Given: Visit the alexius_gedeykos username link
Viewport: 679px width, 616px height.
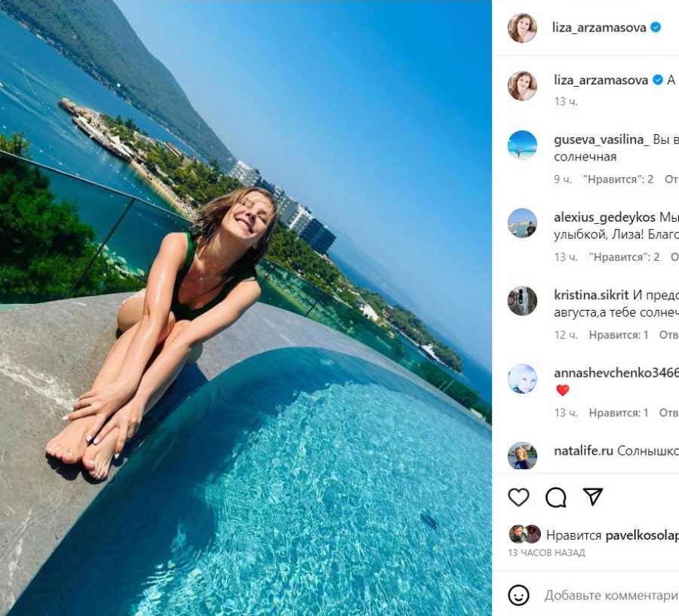Looking at the screenshot, I should (x=605, y=217).
